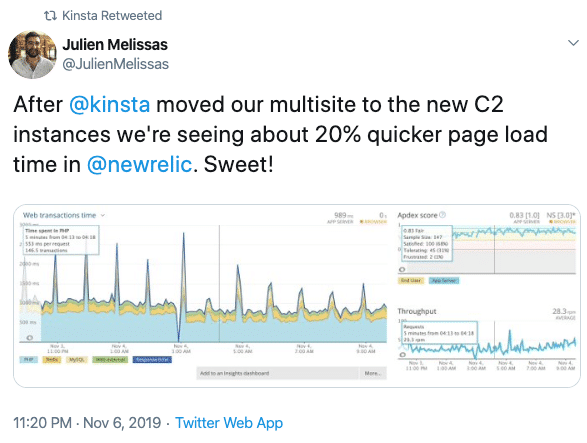The height and width of the screenshot is (443, 587).
Task: Open the @newrelic mention link
Action: (x=140, y=164)
